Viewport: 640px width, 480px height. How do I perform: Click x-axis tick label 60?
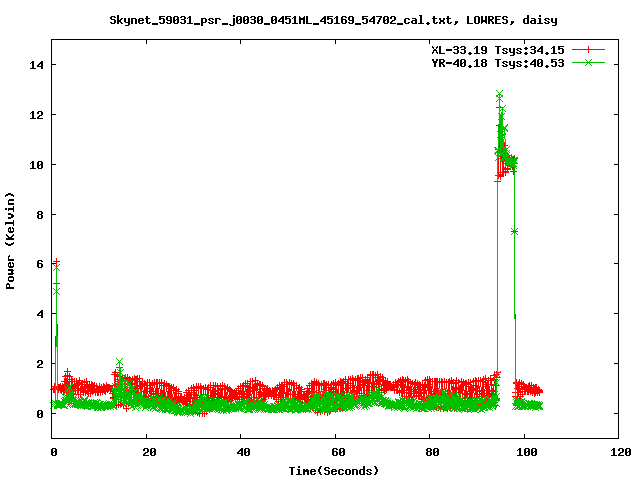[x=338, y=452]
